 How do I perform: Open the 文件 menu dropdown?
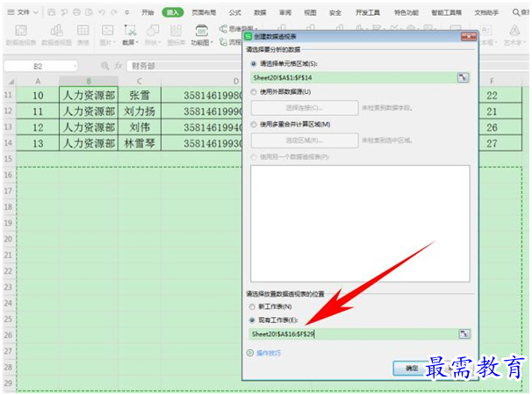click(x=23, y=12)
